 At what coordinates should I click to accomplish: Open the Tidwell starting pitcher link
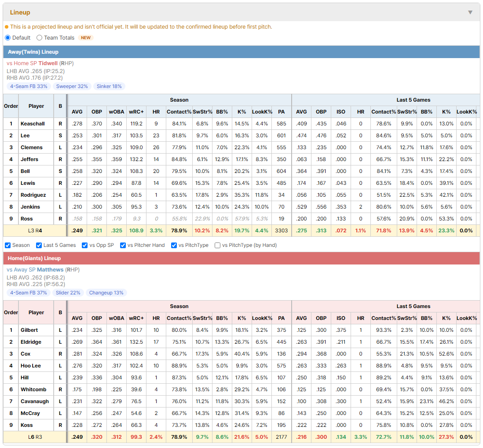pos(48,63)
